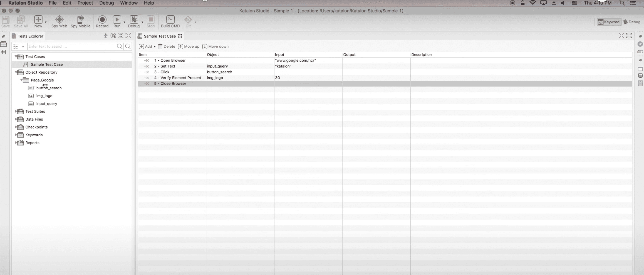The height and width of the screenshot is (275, 644).
Task: Open the Spy Mobile tool
Action: 80,22
